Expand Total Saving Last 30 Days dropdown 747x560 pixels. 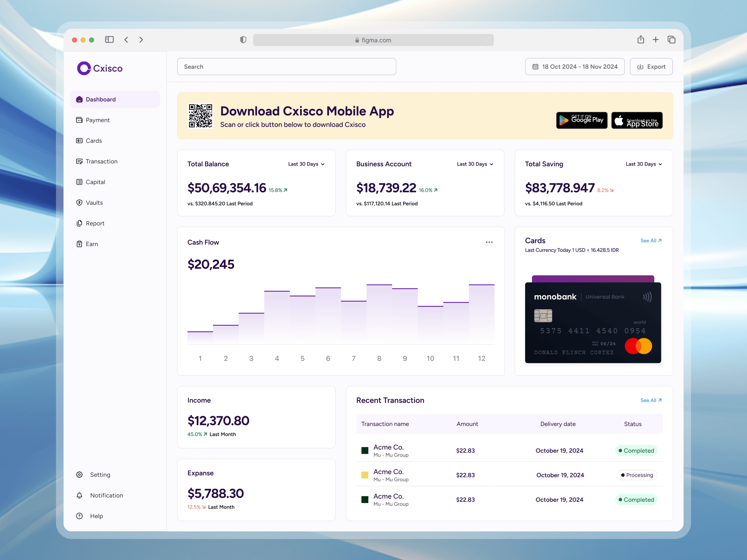[644, 164]
